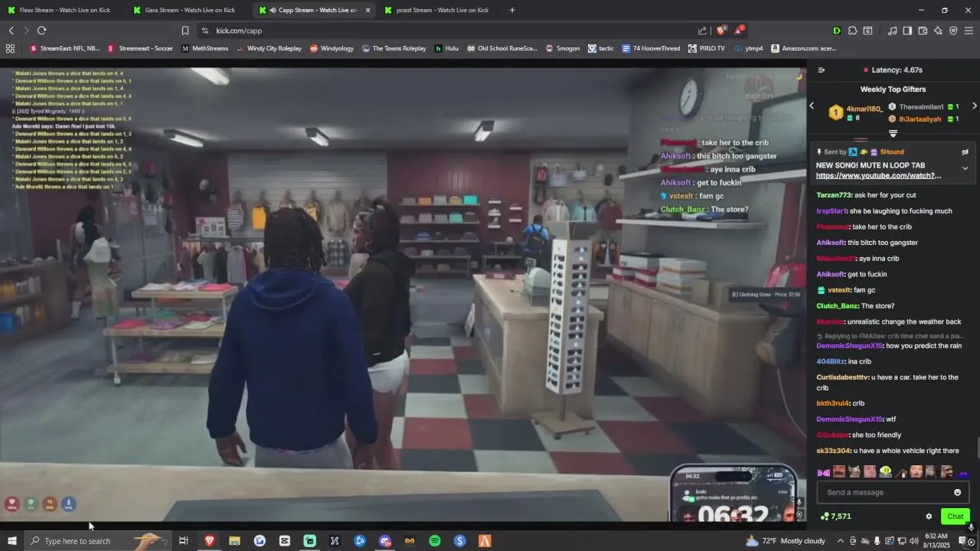The width and height of the screenshot is (980, 551).
Task: Open PIRLO TV bookmark
Action: point(706,48)
